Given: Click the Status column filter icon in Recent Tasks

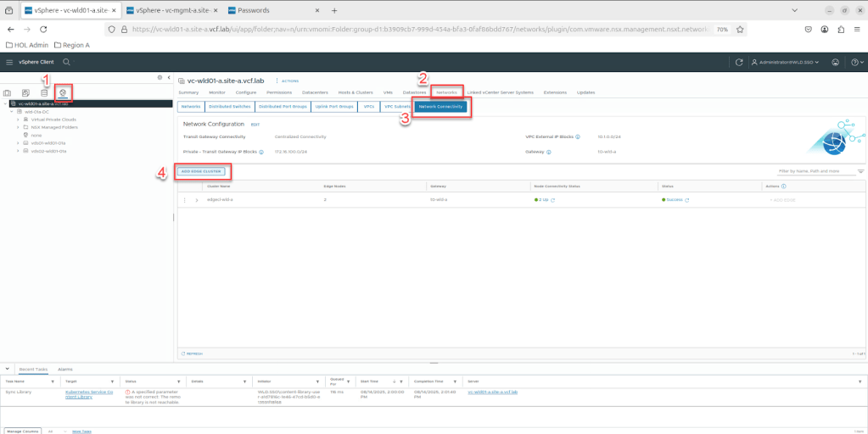Looking at the screenshot, I should [x=179, y=381].
